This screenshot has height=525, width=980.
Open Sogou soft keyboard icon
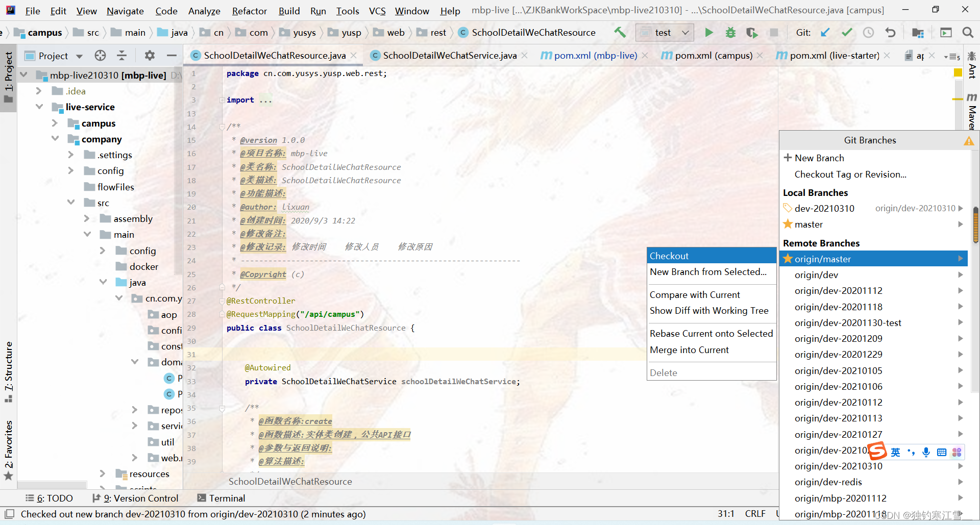pos(942,452)
